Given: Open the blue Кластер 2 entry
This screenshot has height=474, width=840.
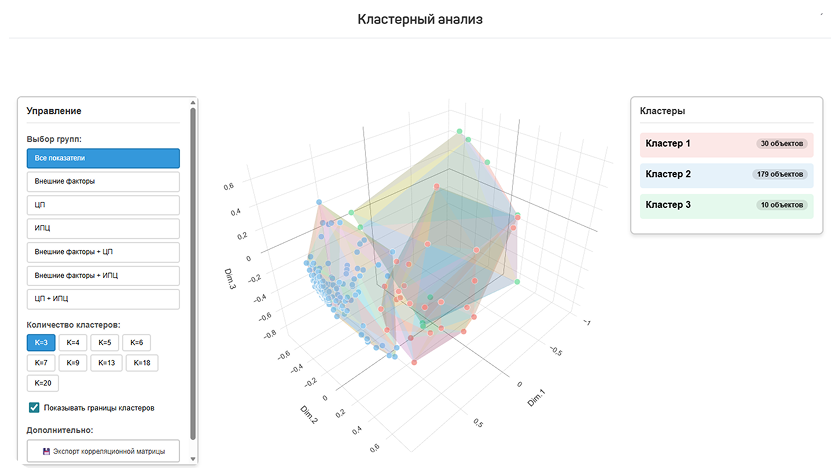Looking at the screenshot, I should coord(726,175).
